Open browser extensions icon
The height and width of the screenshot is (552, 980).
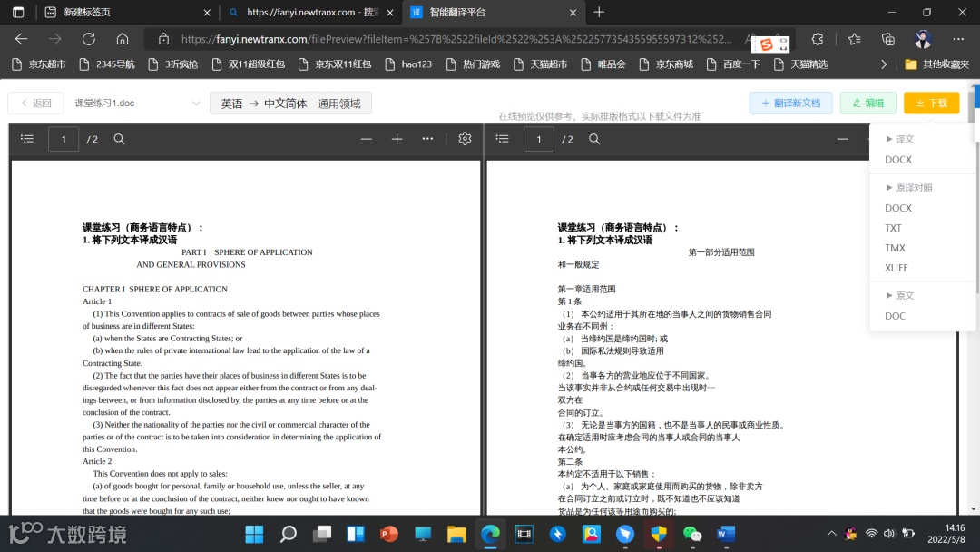[818, 39]
